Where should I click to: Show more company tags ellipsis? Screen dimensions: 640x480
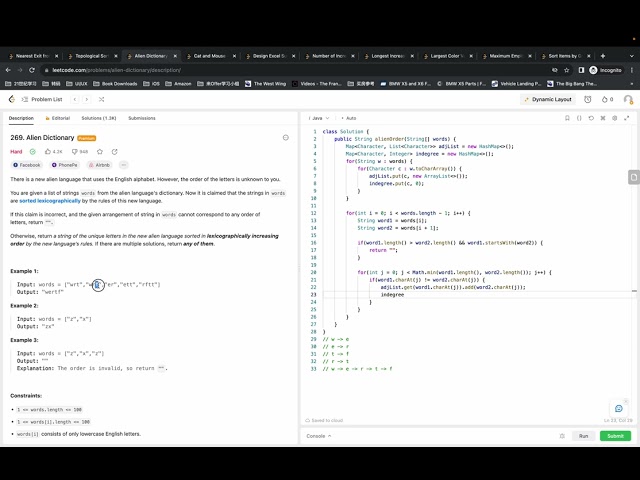point(124,165)
